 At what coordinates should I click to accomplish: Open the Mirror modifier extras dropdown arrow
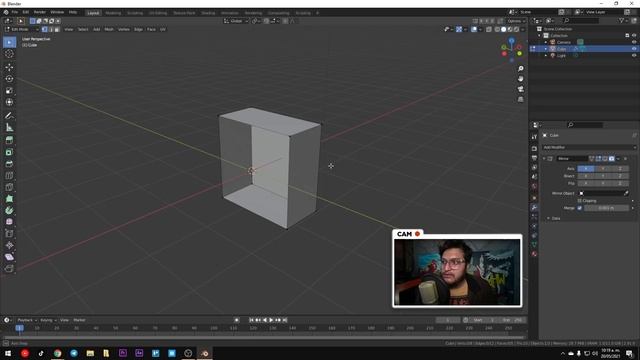[618, 158]
